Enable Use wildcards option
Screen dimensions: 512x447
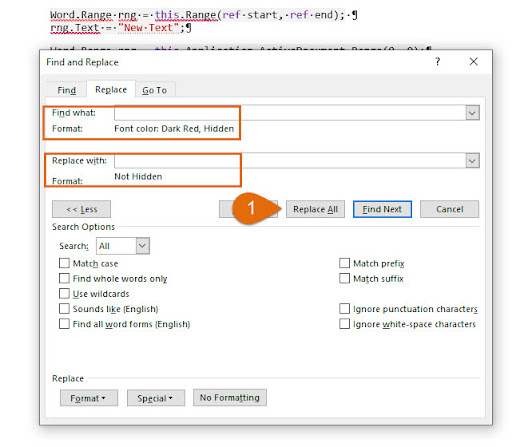click(64, 294)
